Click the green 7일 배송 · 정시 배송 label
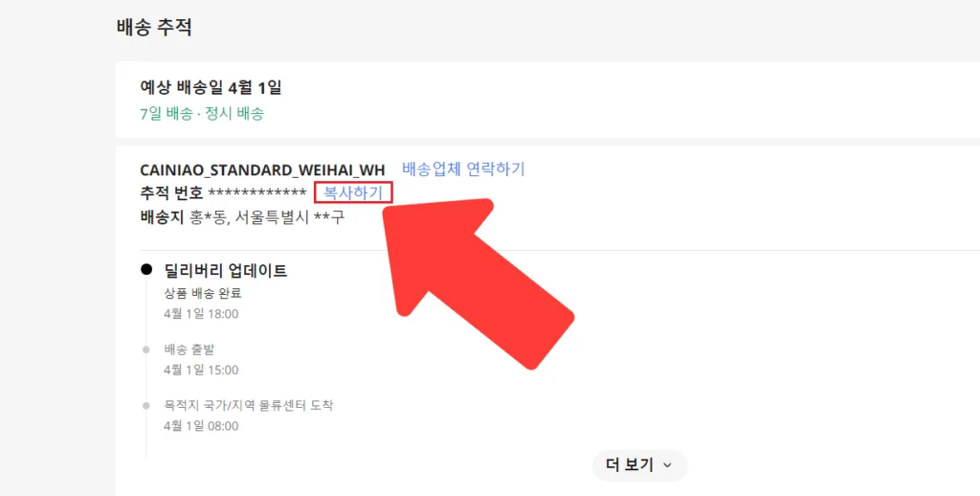 point(203,114)
